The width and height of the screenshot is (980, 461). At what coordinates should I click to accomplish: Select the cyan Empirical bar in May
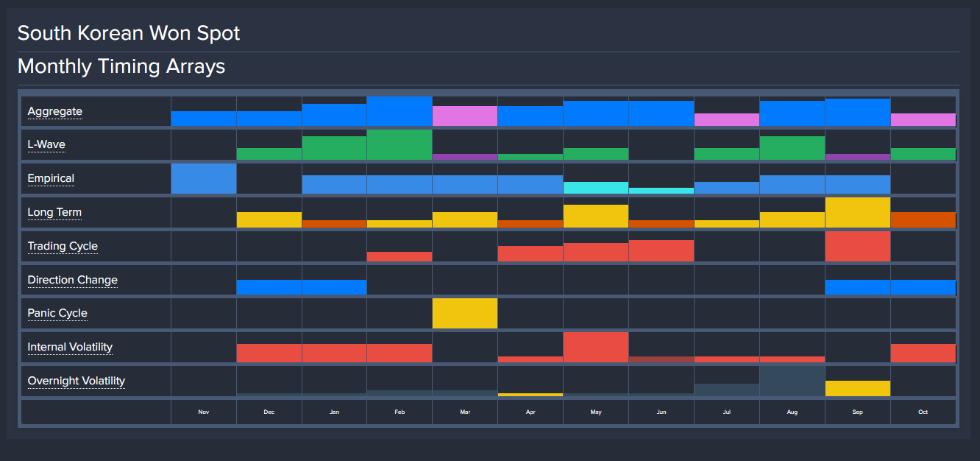[x=596, y=188]
